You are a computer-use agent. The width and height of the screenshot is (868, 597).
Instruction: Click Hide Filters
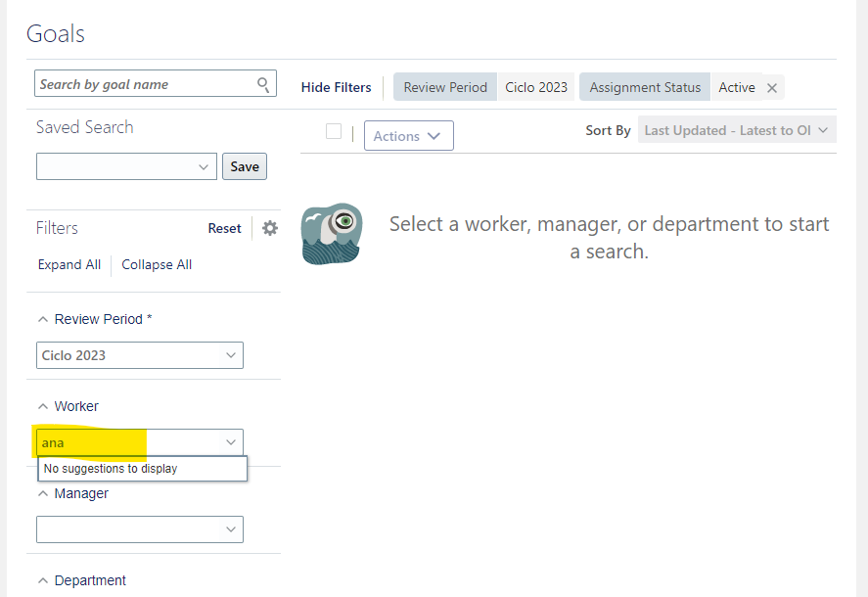click(x=336, y=87)
